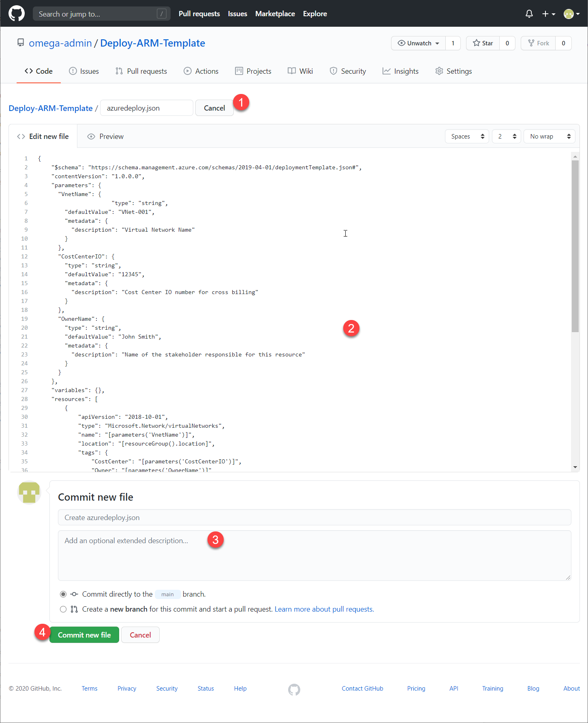Open the watchers count 1
The image size is (588, 723).
(x=453, y=43)
